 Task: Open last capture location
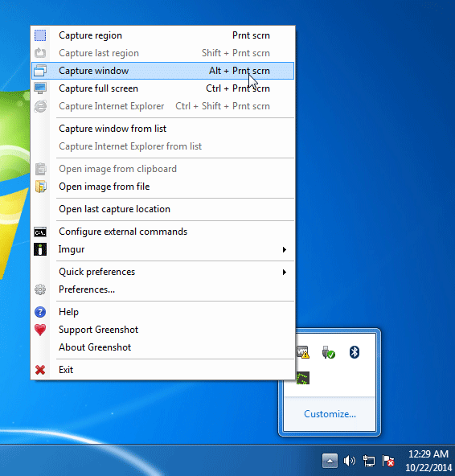[x=162, y=209]
